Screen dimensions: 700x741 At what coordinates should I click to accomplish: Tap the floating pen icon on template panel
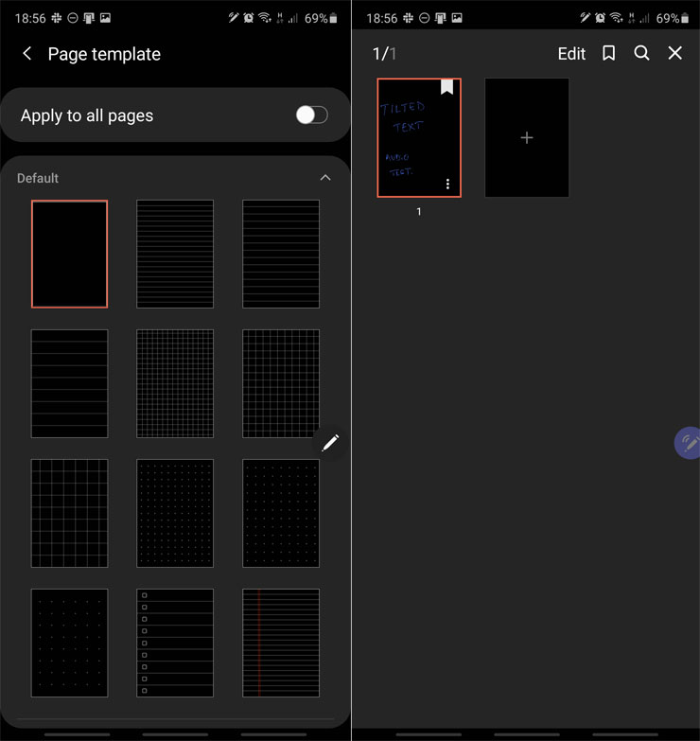click(330, 442)
